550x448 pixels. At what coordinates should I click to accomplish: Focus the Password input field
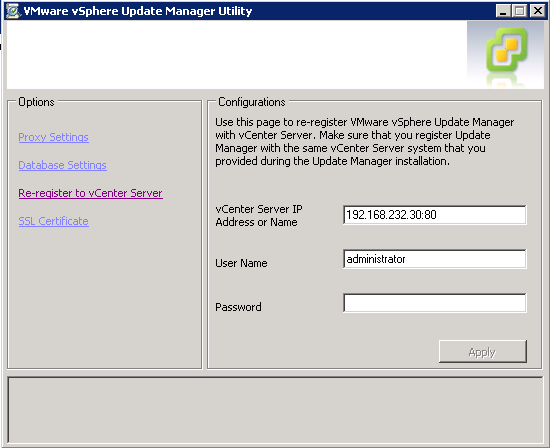pos(435,303)
